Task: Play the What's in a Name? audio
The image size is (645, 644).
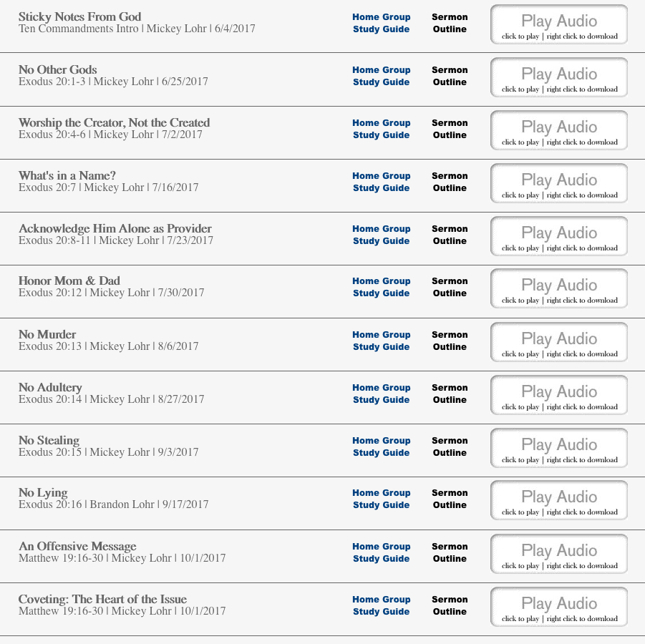Action: (559, 184)
